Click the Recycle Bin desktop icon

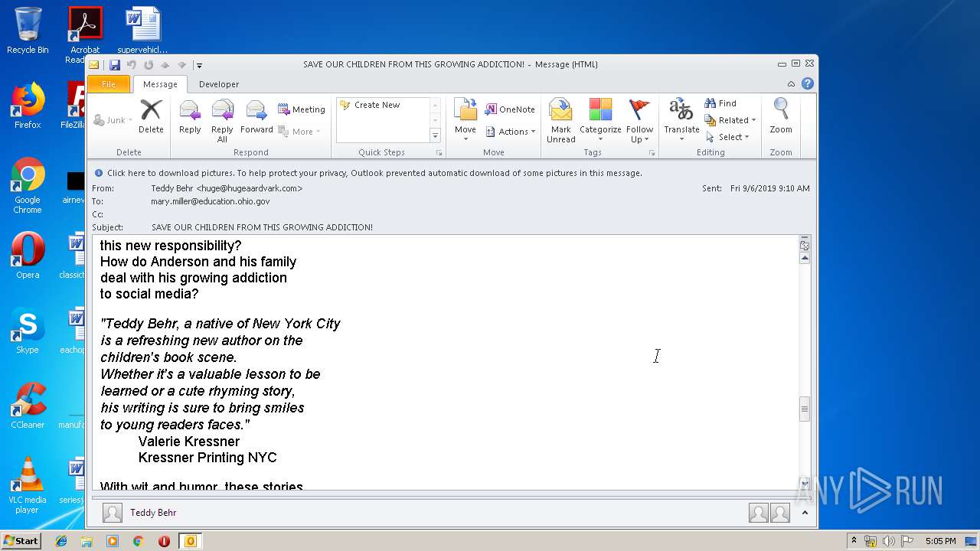28,31
